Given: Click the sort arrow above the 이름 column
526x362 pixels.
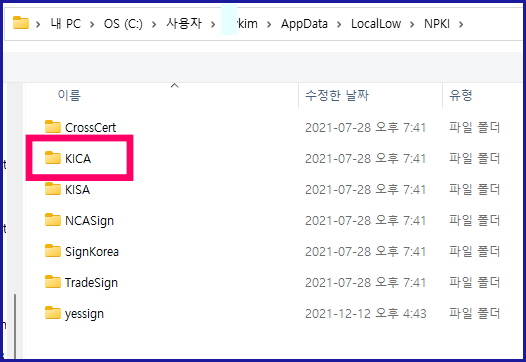Looking at the screenshot, I should pos(174,86).
